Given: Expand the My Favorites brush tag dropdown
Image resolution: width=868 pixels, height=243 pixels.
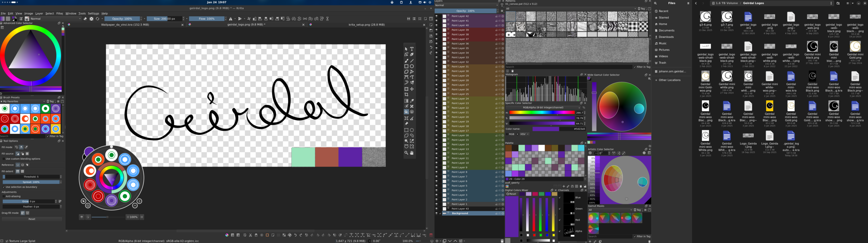Looking at the screenshot, I should (x=23, y=101).
